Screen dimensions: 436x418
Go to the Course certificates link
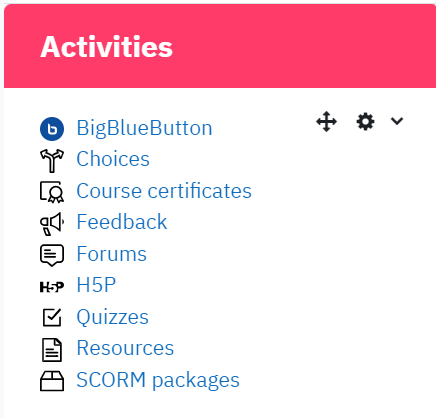(x=164, y=191)
